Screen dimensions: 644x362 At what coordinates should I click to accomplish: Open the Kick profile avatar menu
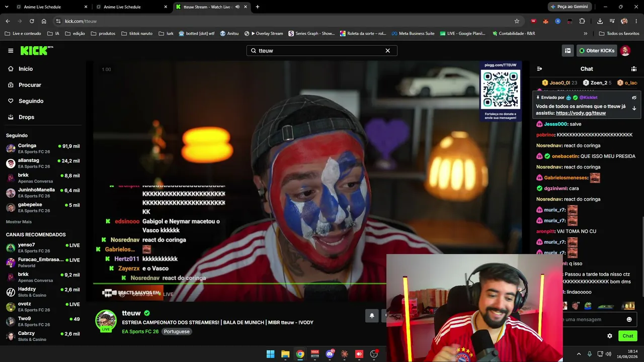(625, 51)
